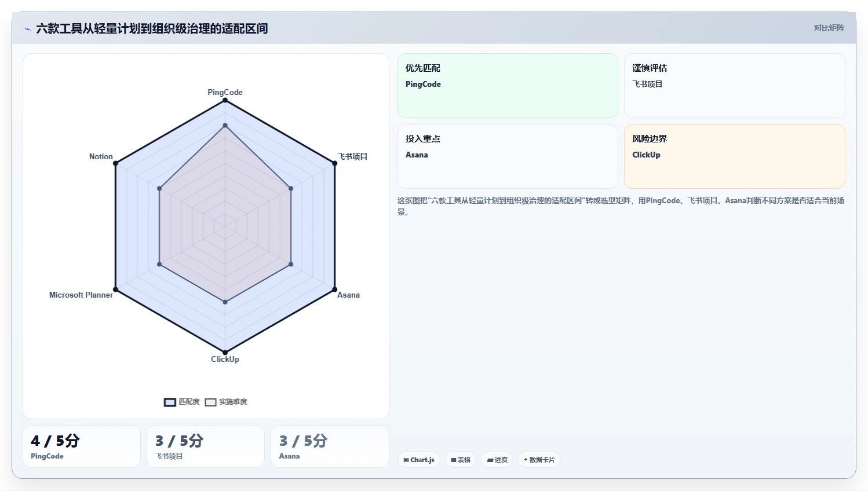Viewport: 868px width, 491px height.
Task: Click the outer PingCode data point on the radar
Action: pos(225,100)
